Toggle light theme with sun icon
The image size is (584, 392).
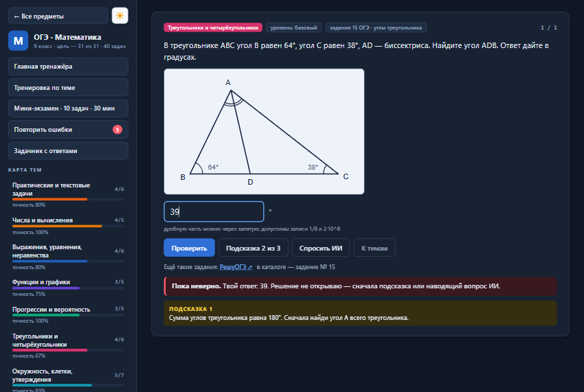coord(120,16)
